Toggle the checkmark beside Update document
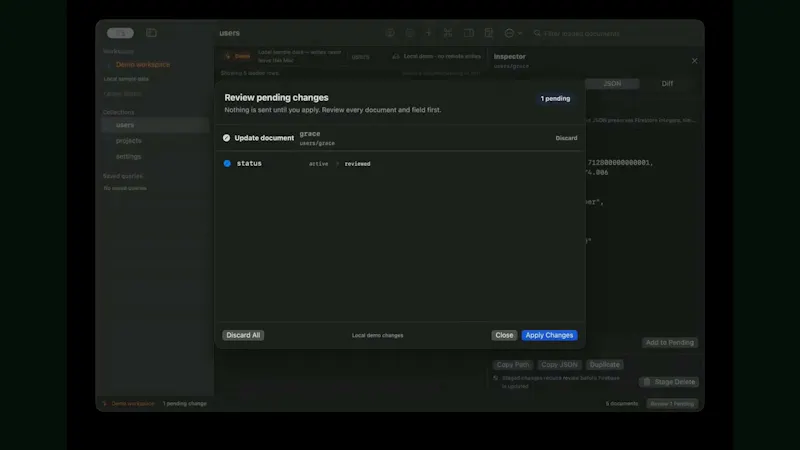The image size is (800, 450). point(227,138)
